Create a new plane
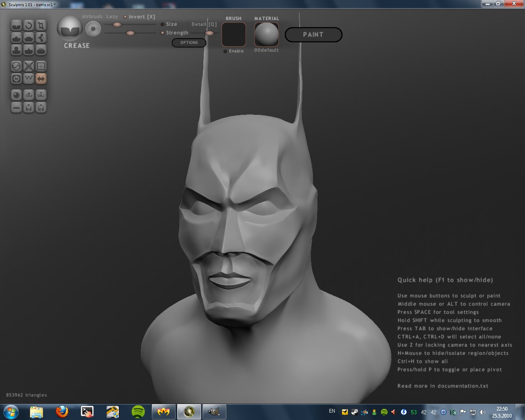Image resolution: width=525 pixels, height=420 pixels. click(x=16, y=107)
